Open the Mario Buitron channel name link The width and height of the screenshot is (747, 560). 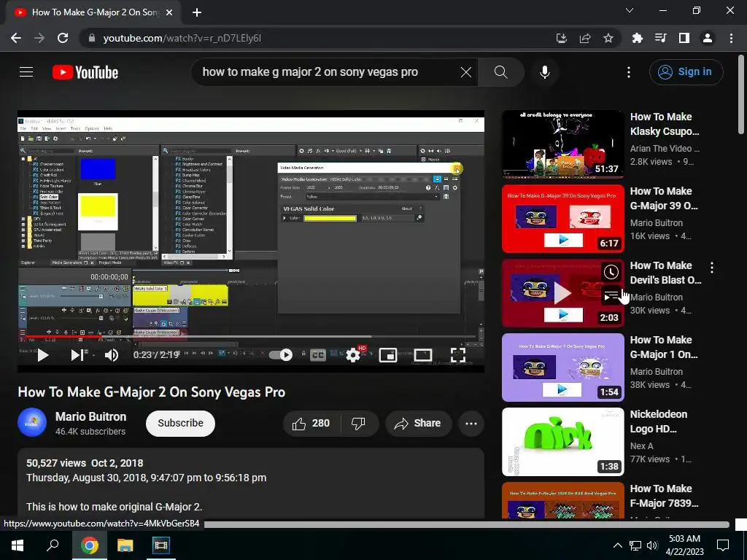[x=91, y=416]
